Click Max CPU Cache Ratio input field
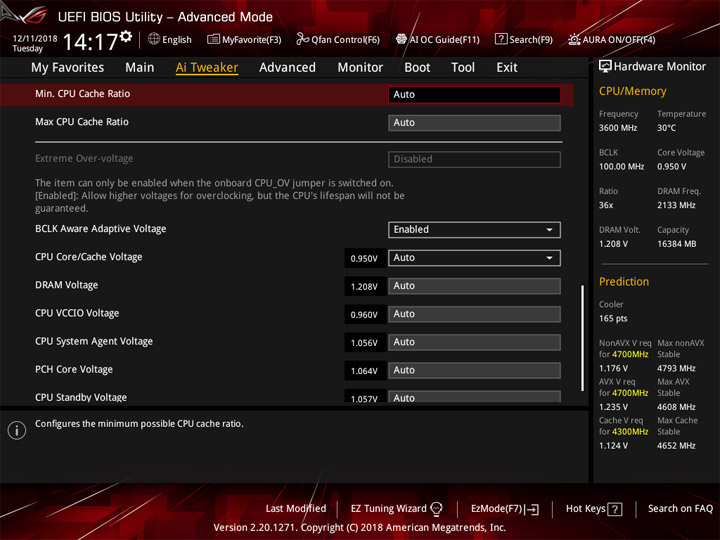 tap(474, 123)
